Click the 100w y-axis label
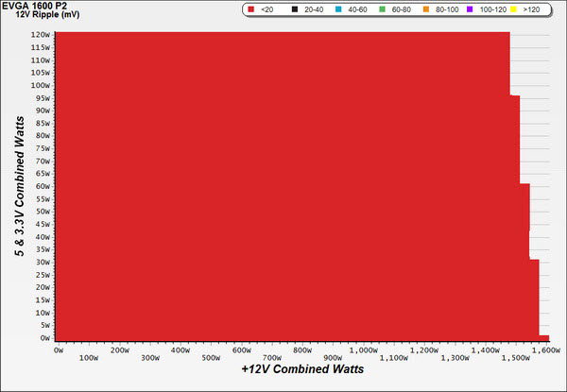567x392 pixels. [40, 85]
